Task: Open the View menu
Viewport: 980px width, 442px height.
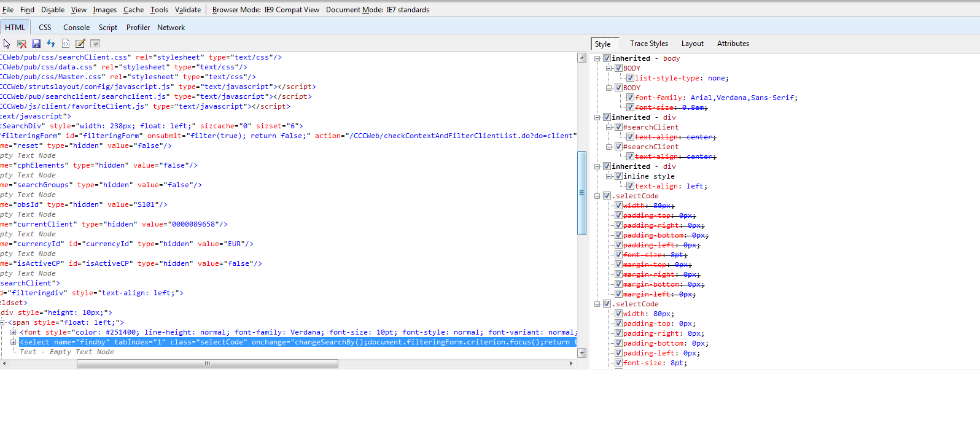Action: [x=79, y=10]
